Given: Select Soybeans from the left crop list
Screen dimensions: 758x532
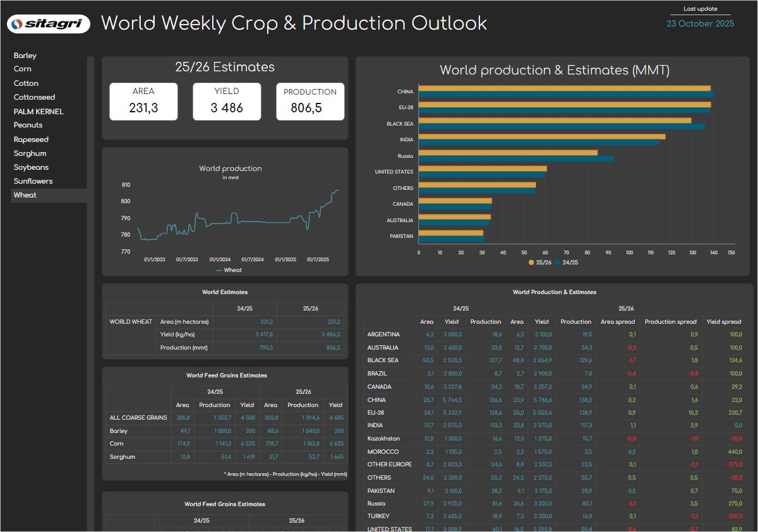Looking at the screenshot, I should pos(31,167).
